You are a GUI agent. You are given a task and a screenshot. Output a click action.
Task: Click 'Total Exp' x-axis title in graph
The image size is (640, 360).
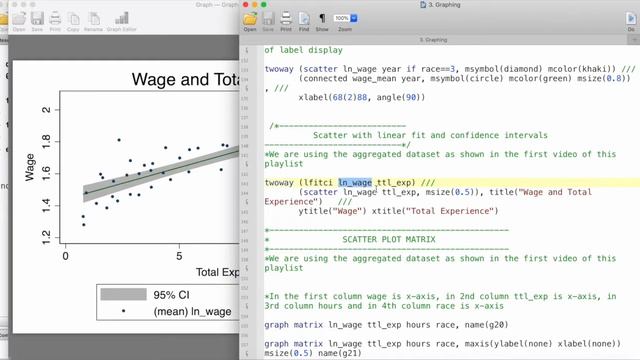(218, 272)
